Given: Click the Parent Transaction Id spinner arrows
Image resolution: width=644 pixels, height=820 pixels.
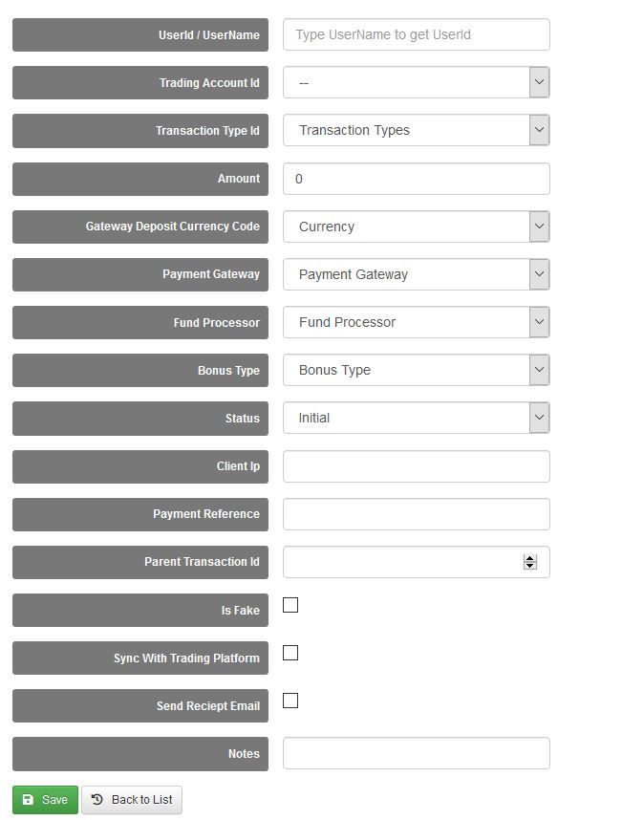Looking at the screenshot, I should click(x=530, y=562).
